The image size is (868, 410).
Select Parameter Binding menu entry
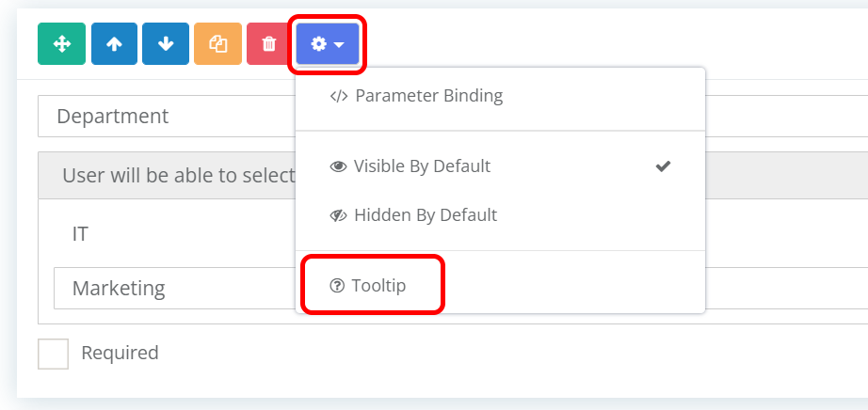point(500,96)
